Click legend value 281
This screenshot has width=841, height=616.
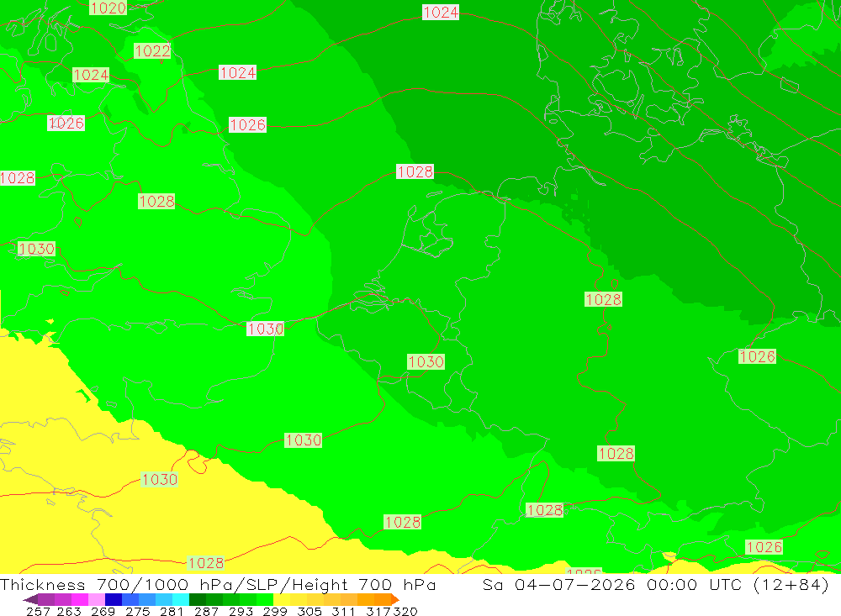click(171, 611)
